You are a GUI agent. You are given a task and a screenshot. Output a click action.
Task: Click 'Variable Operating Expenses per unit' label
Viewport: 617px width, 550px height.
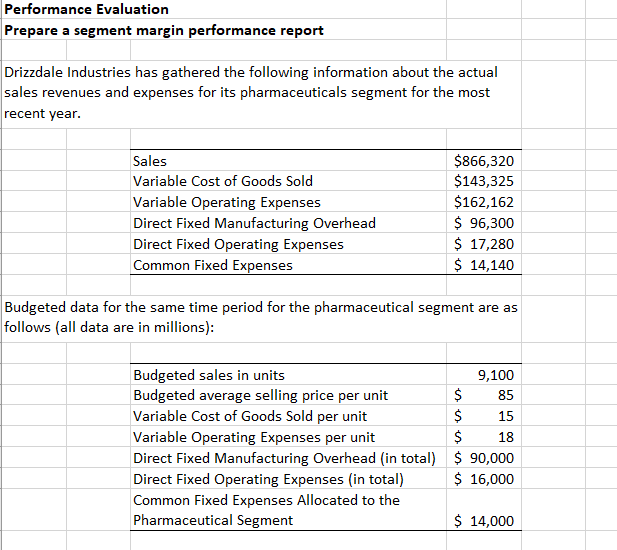tap(288, 437)
